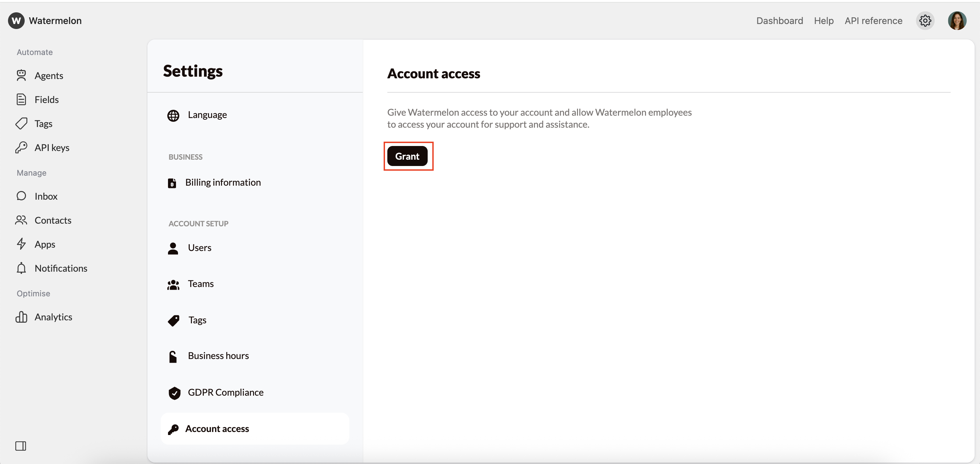Click the Business hours icon
Viewport: 980px width, 464px height.
coord(173,356)
